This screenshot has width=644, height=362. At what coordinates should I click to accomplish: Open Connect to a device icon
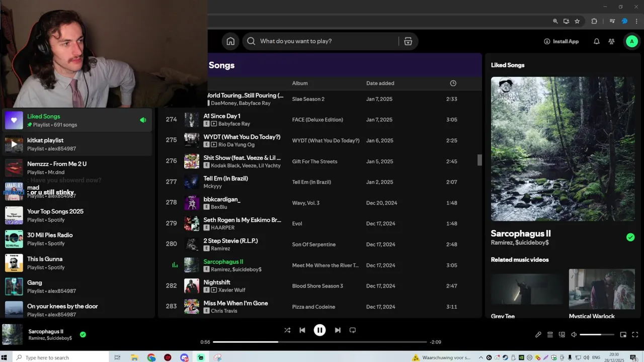(562, 335)
